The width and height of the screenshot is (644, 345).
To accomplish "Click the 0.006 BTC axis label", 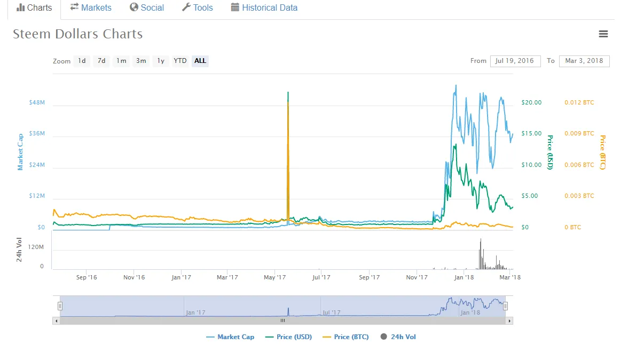I will coord(579,165).
